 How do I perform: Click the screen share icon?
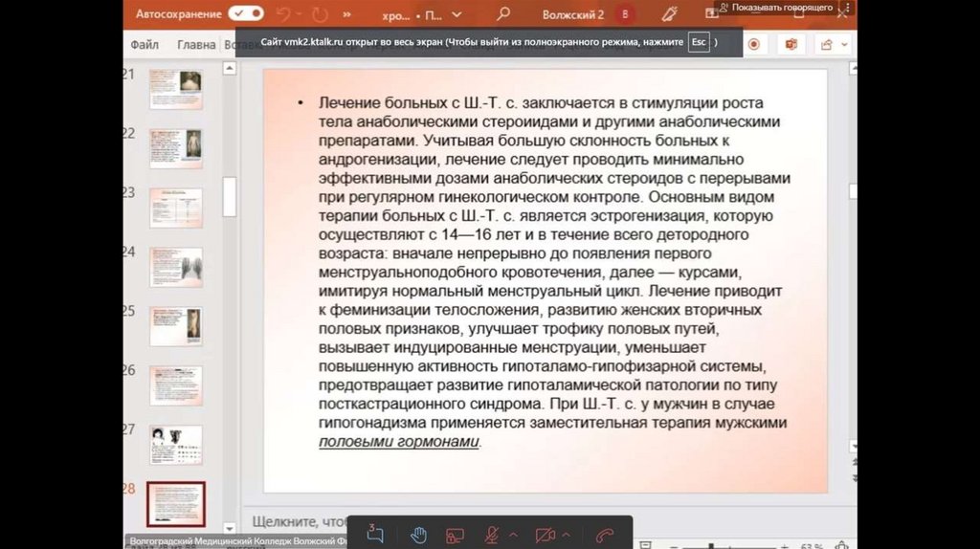[x=456, y=535]
